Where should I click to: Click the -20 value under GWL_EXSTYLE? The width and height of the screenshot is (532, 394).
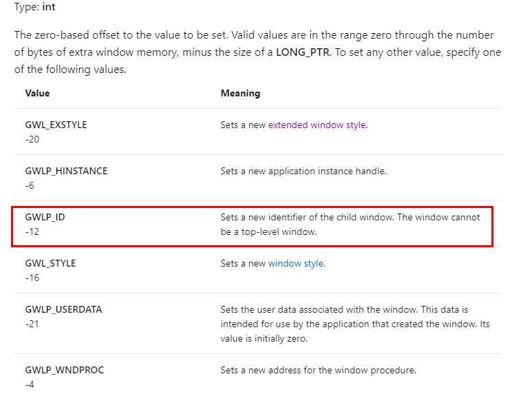[x=32, y=139]
